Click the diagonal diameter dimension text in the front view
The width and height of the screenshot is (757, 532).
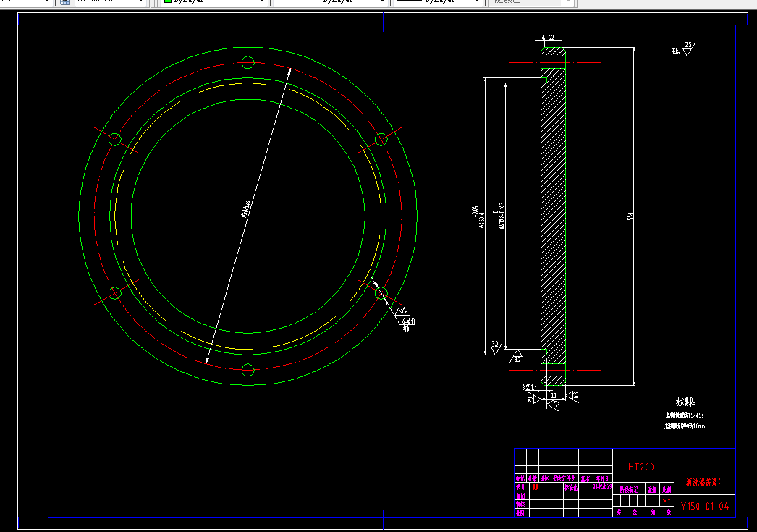245,208
